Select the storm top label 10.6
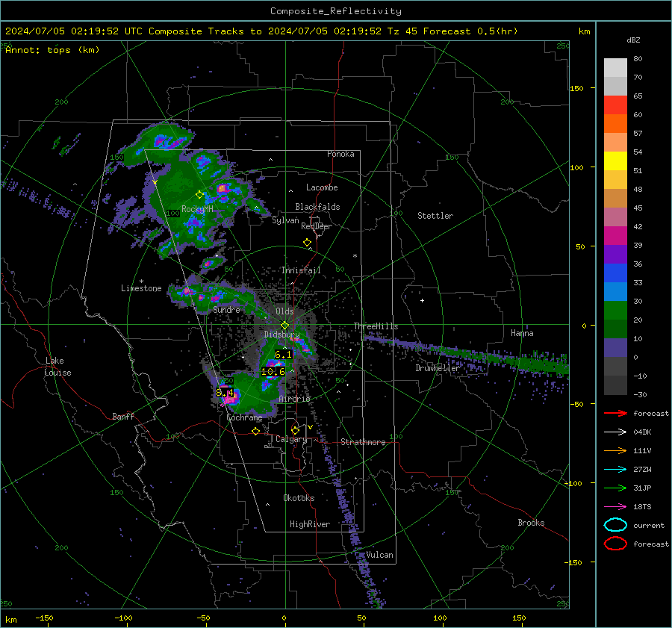The width and height of the screenshot is (672, 628). (x=273, y=372)
